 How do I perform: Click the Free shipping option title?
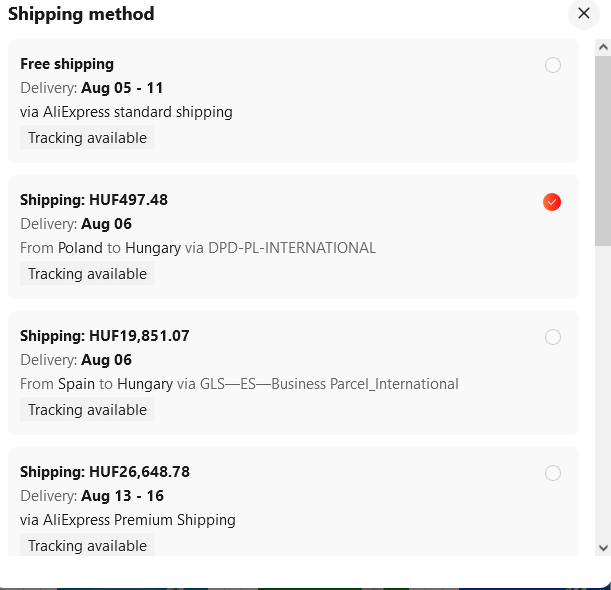click(x=67, y=64)
